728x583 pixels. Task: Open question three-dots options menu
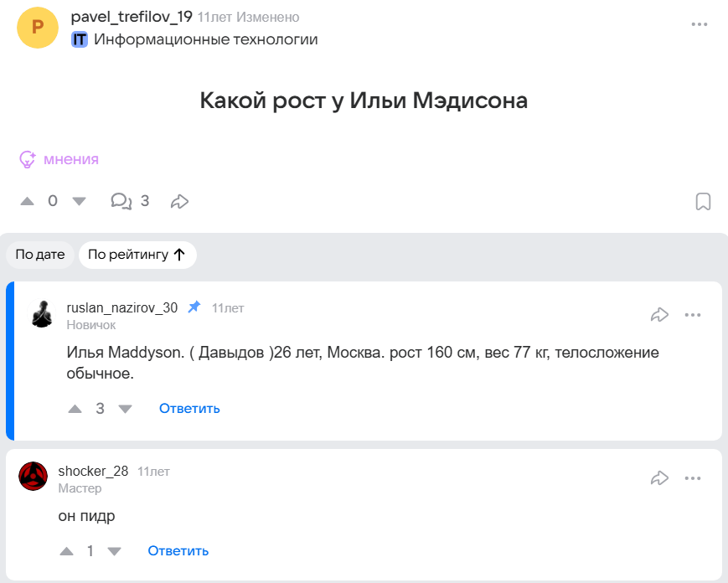[700, 24]
